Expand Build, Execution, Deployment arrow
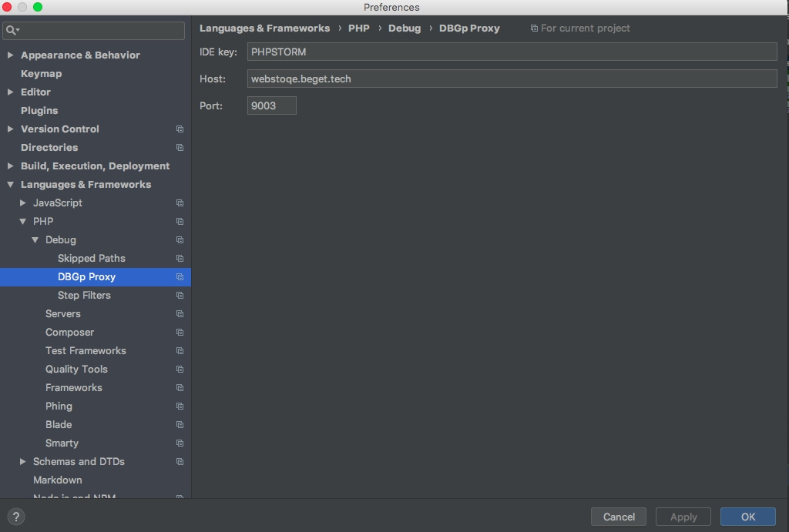Viewport: 789px width, 532px height. coord(10,166)
